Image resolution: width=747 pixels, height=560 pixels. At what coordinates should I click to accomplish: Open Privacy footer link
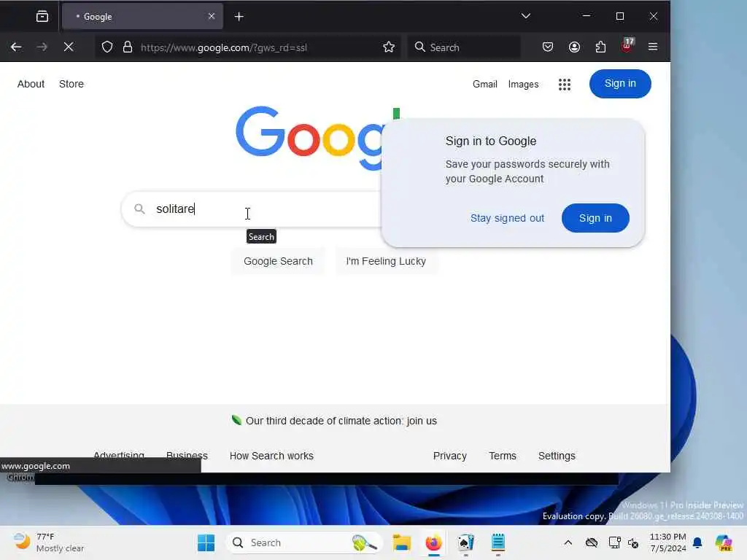tap(449, 456)
